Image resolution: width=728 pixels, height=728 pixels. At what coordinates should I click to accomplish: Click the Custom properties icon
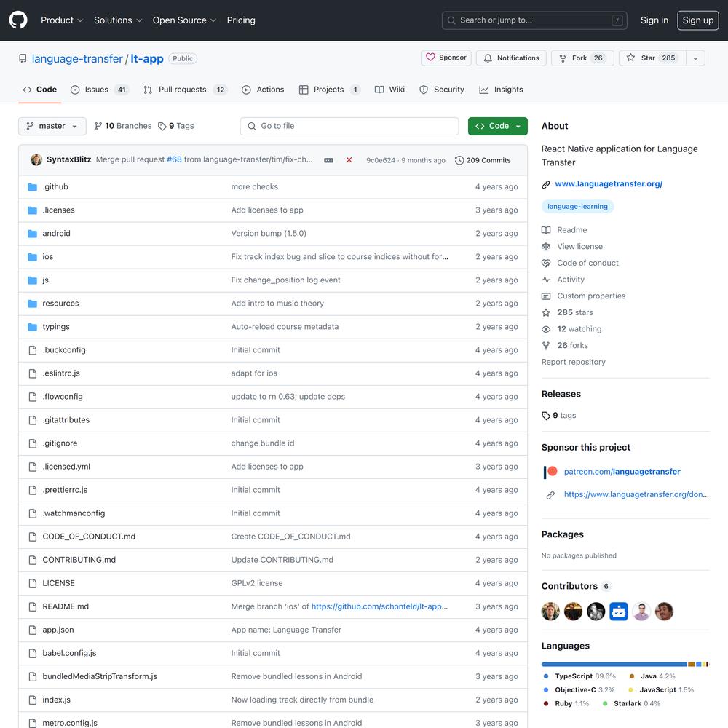point(546,296)
